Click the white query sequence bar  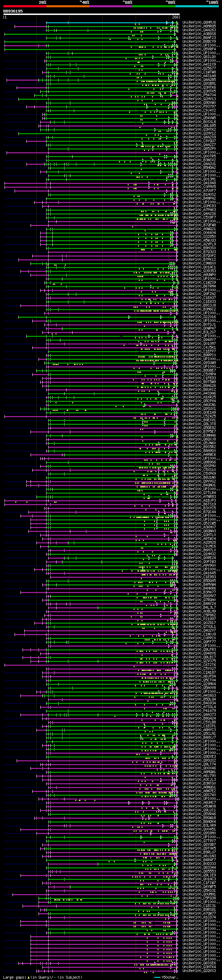(92, 15)
